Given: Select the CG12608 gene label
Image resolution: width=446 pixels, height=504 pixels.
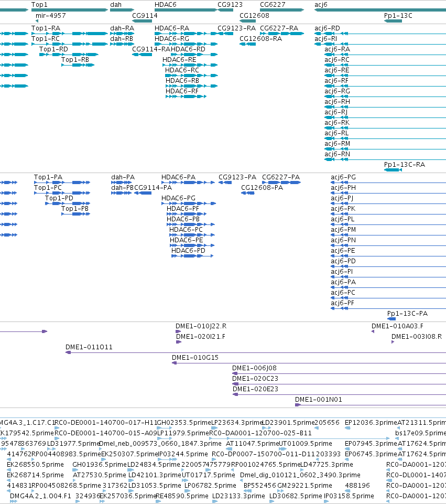Looking at the screenshot, I should click(254, 15).
